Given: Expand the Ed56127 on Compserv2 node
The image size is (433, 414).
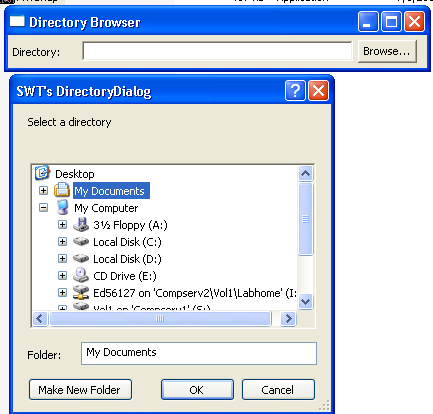Looking at the screenshot, I should 62,293.
